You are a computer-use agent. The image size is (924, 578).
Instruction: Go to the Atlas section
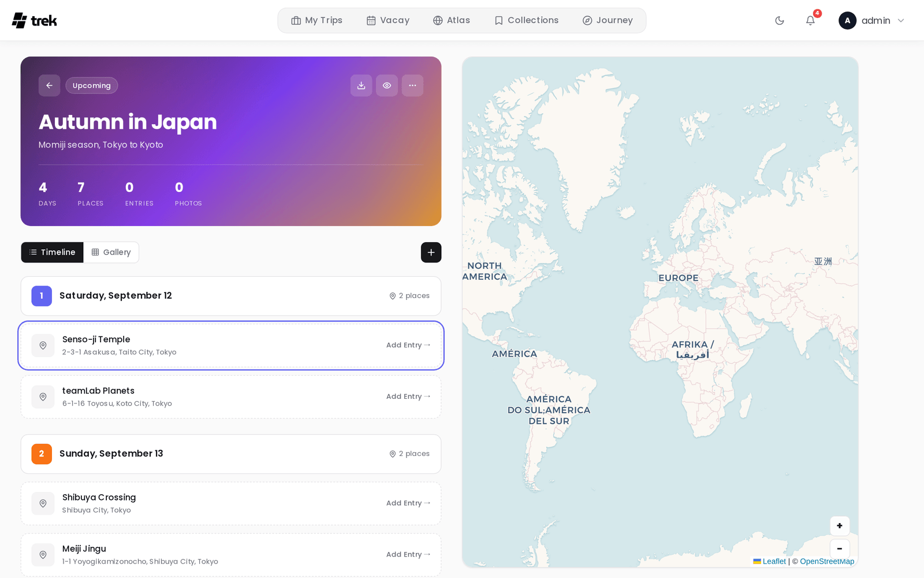point(452,20)
